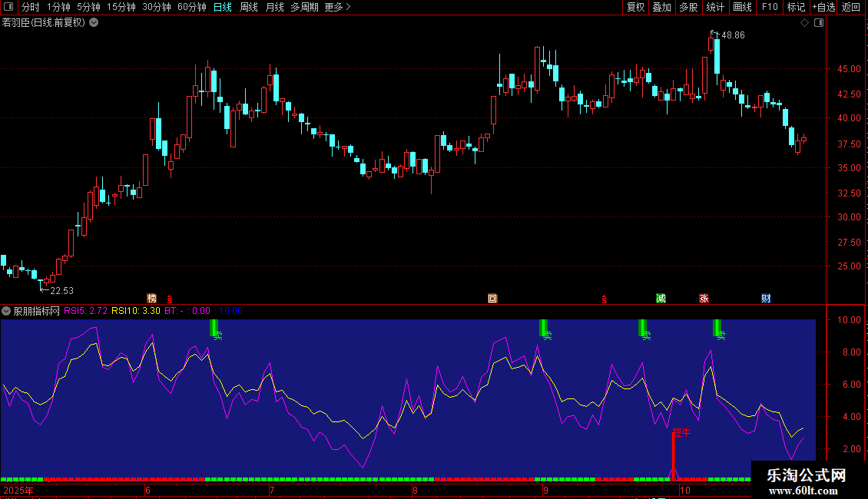The width and height of the screenshot is (868, 499).
Task: Open the 榜 ranking marker below the chart
Action: coord(151,299)
